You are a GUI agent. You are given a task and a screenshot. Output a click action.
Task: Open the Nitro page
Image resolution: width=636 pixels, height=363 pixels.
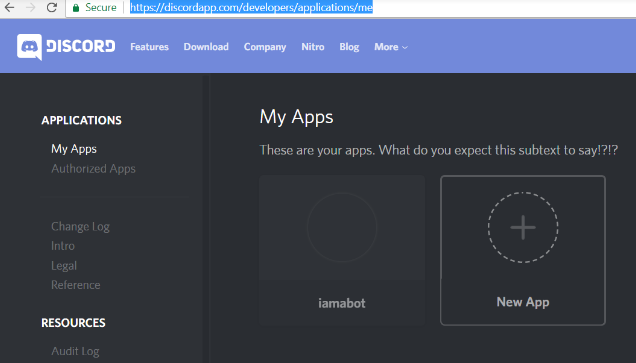point(313,47)
